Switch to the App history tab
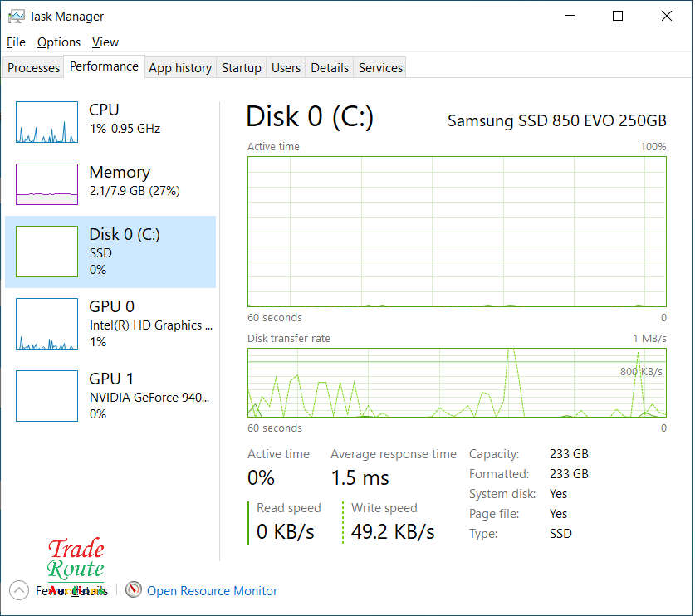 point(179,67)
